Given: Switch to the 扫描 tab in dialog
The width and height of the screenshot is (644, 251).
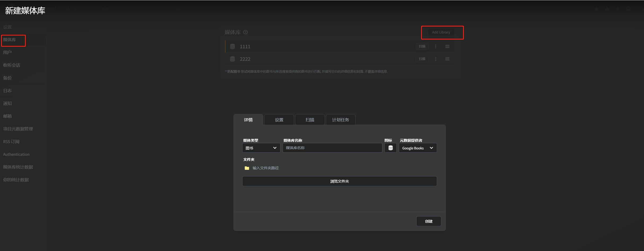Looking at the screenshot, I should [x=310, y=120].
